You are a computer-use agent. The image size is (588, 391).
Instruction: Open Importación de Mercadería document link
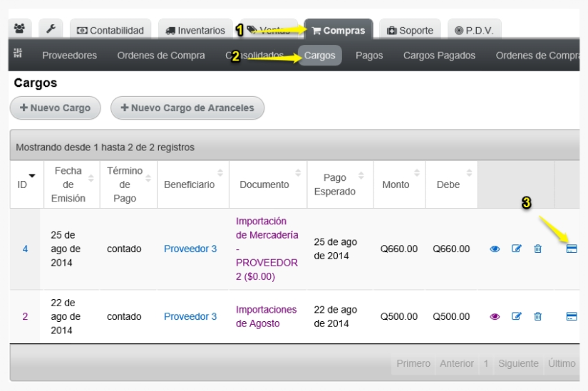point(267,249)
